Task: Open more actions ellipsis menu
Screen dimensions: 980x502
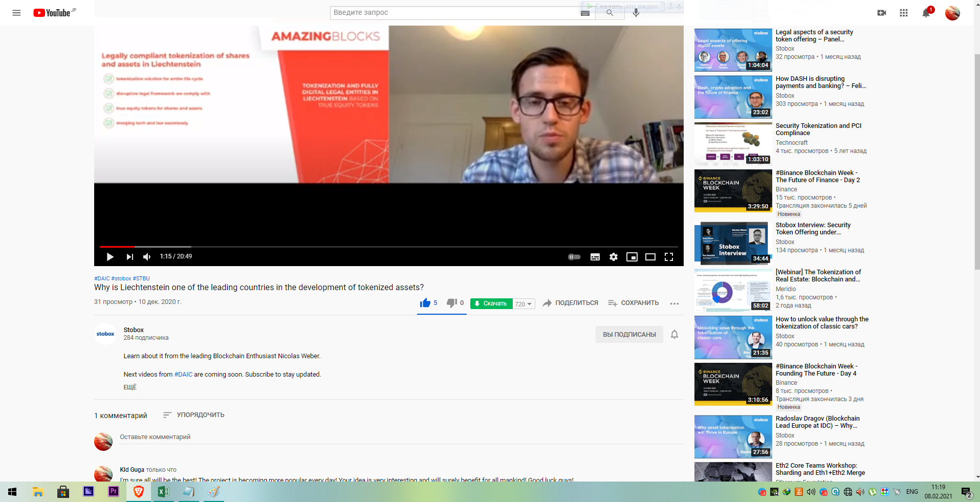Action: (674, 303)
